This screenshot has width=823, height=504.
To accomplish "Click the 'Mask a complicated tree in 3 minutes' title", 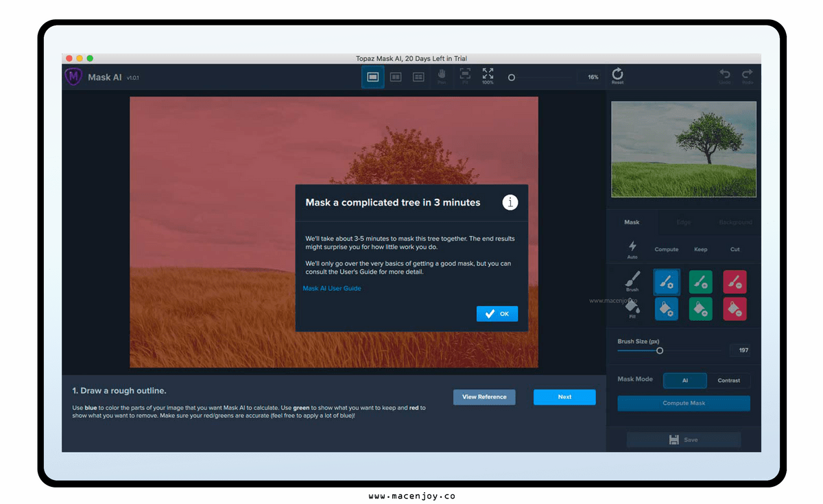I will (393, 202).
